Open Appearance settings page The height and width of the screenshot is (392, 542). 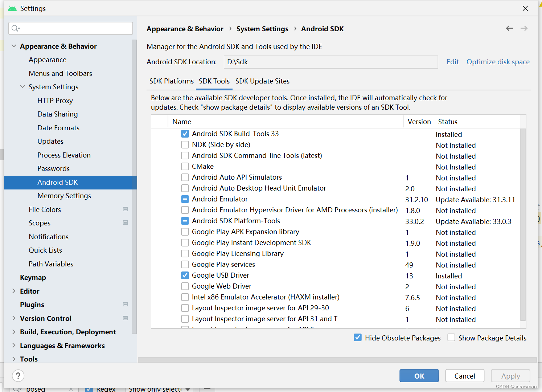(x=48, y=60)
